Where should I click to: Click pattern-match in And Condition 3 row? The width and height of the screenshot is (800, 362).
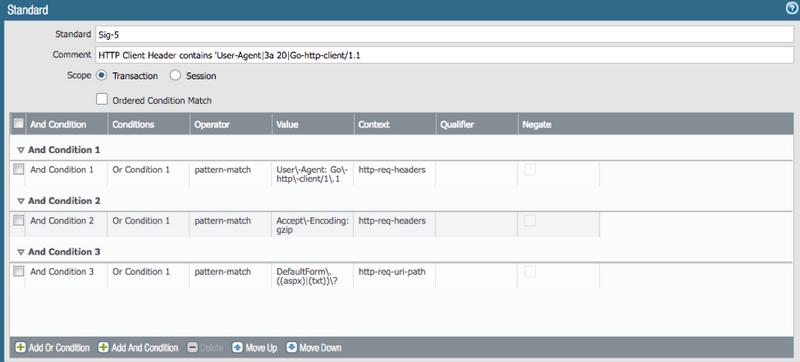[x=231, y=276]
